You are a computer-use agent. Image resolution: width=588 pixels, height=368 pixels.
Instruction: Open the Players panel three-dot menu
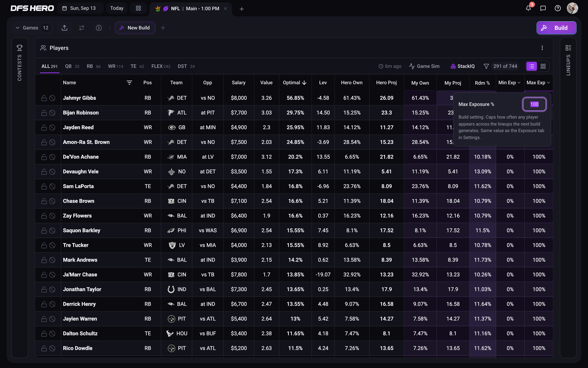coord(542,48)
